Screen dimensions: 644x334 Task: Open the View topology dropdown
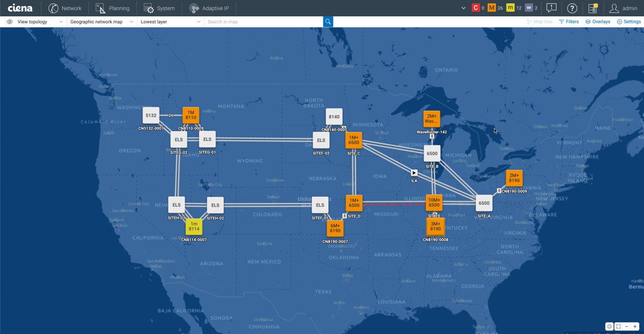pos(33,22)
